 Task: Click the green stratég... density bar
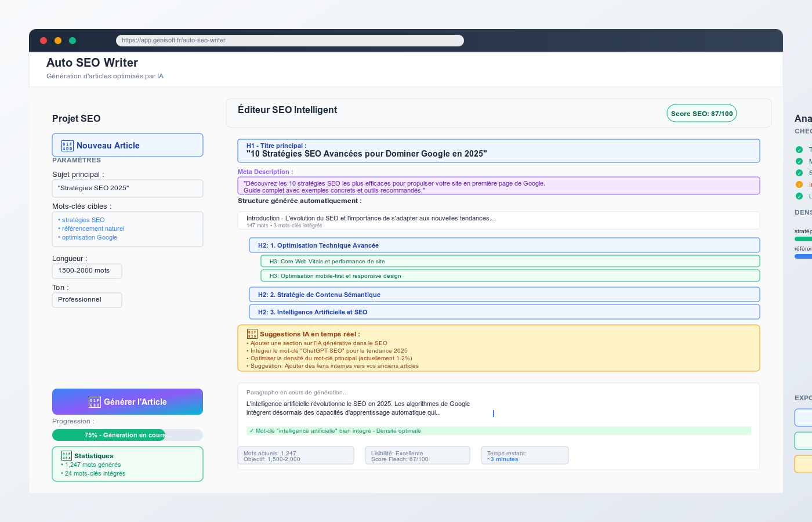[803, 239]
